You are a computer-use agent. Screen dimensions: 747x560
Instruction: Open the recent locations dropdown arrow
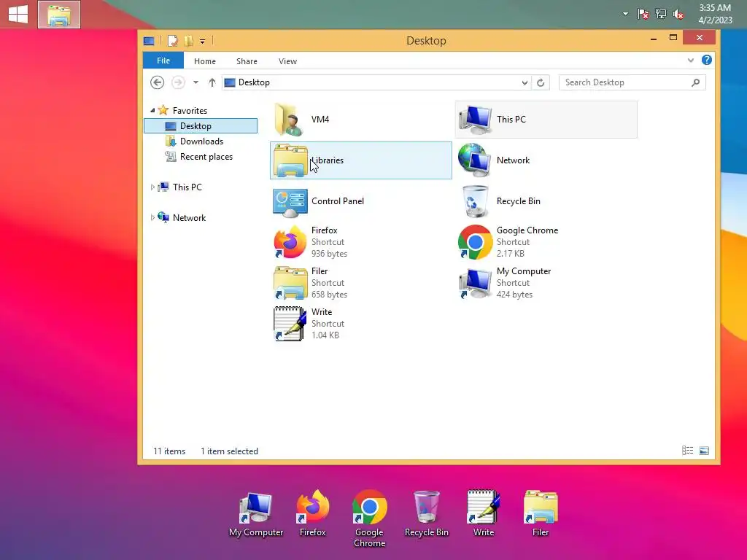pos(196,82)
